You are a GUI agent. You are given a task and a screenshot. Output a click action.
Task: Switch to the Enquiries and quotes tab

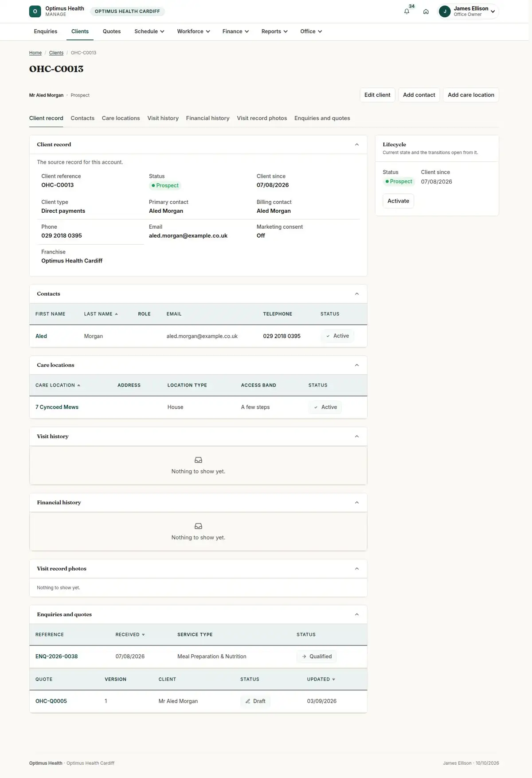click(x=322, y=118)
